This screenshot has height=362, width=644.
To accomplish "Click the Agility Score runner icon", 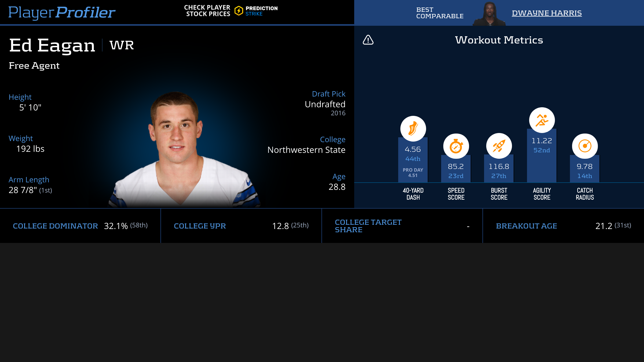I will pos(542,120).
